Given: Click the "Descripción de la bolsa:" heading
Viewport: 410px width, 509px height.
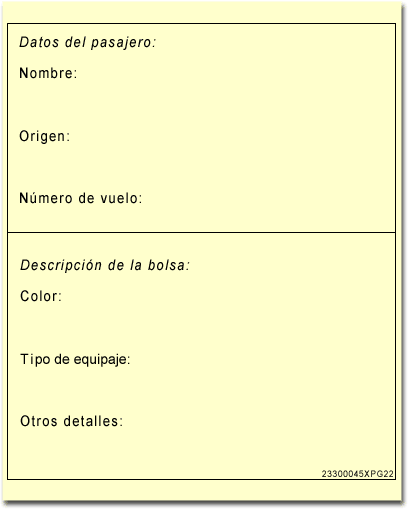Looking at the screenshot, I should [105, 265].
